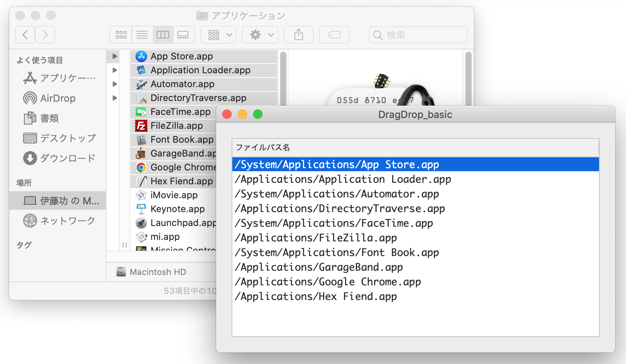Click the App Store.app icon in Finder
Image resolution: width=626 pixels, height=364 pixels.
(141, 56)
